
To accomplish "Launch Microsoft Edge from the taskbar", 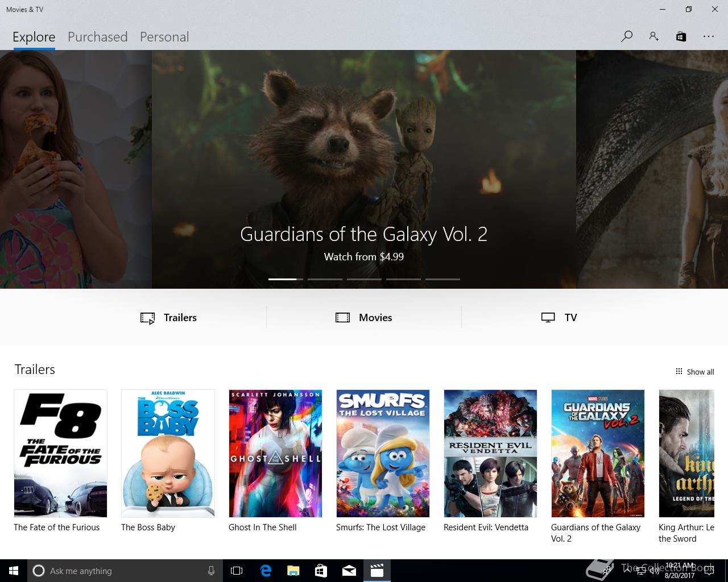I will [265, 571].
